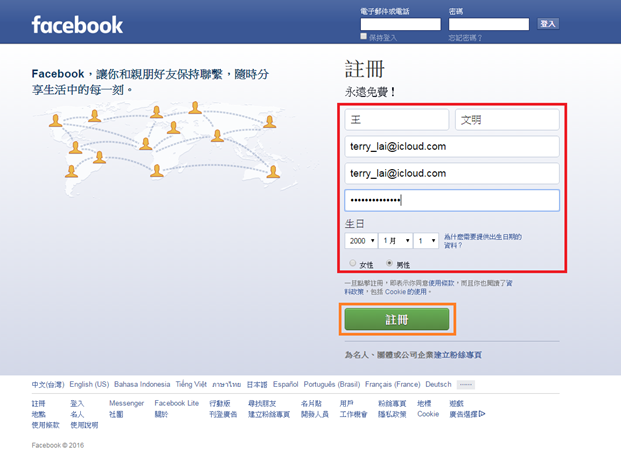
Task: Open the Cookie 的使用 link in the disclaimer
Action: (x=406, y=292)
